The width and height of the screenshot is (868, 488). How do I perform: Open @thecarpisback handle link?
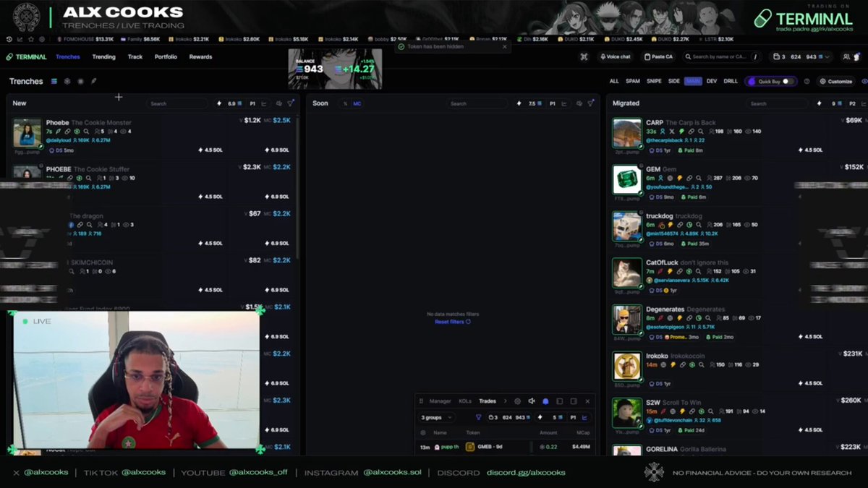(x=664, y=140)
